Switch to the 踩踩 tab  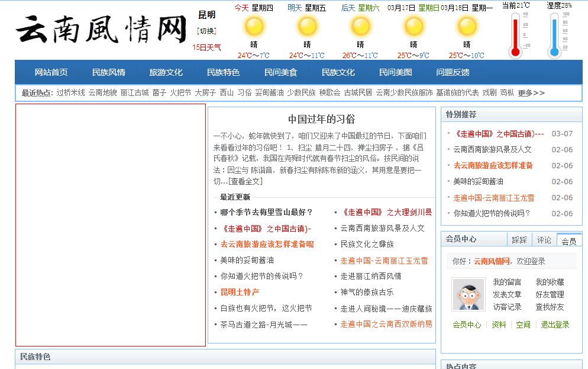(519, 239)
